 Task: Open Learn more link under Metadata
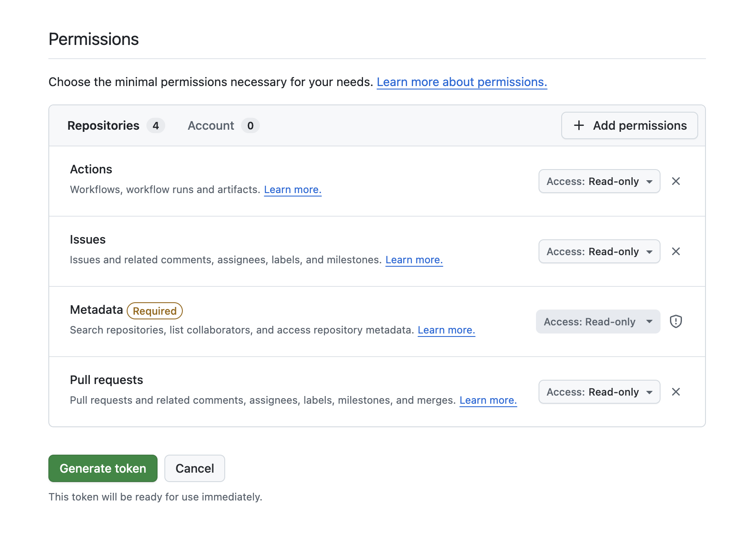[x=446, y=330]
